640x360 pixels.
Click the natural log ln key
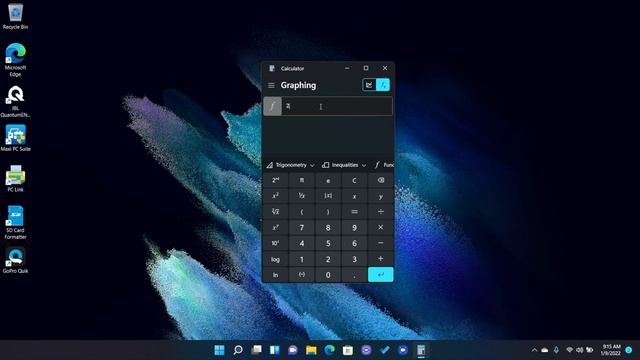(x=276, y=275)
